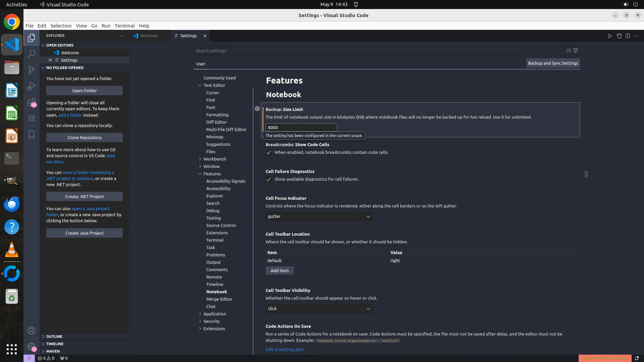Open the Search view in activity bar
The image size is (644, 362).
(x=32, y=54)
